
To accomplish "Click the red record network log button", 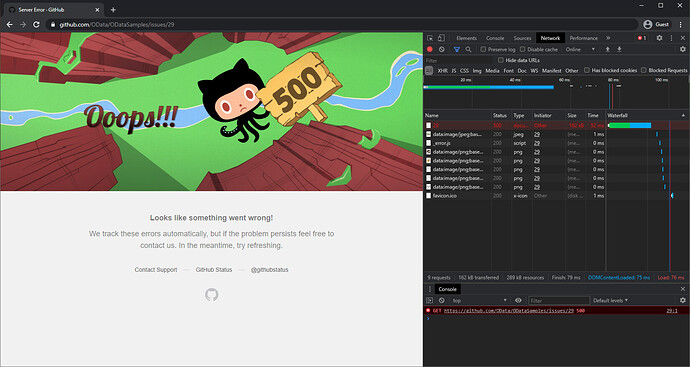I will pos(430,49).
